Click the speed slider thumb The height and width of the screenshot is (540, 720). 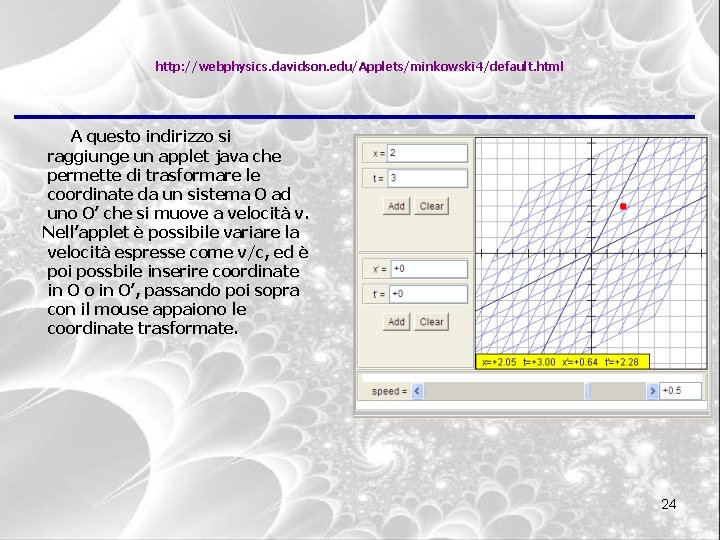(x=587, y=391)
